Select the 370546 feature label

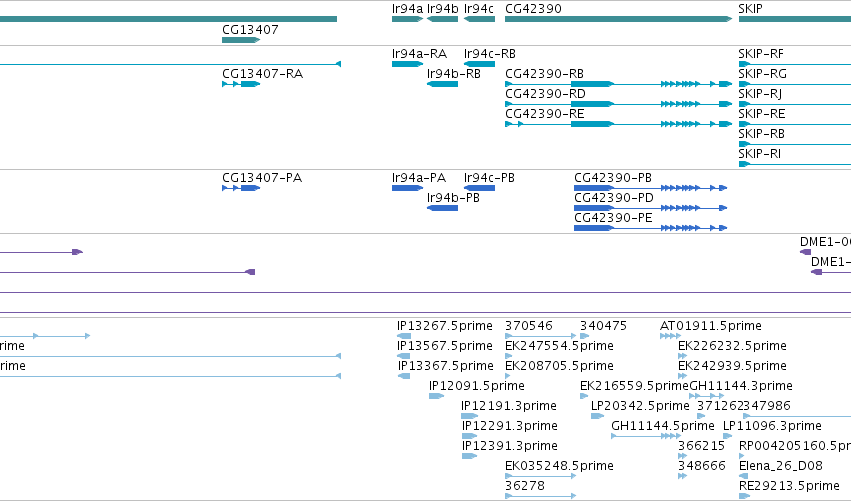coord(529,326)
